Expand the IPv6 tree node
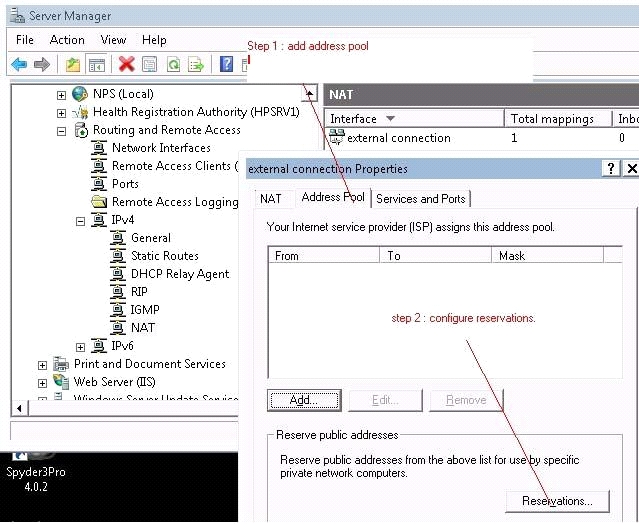This screenshot has height=524, width=639. (x=80, y=346)
